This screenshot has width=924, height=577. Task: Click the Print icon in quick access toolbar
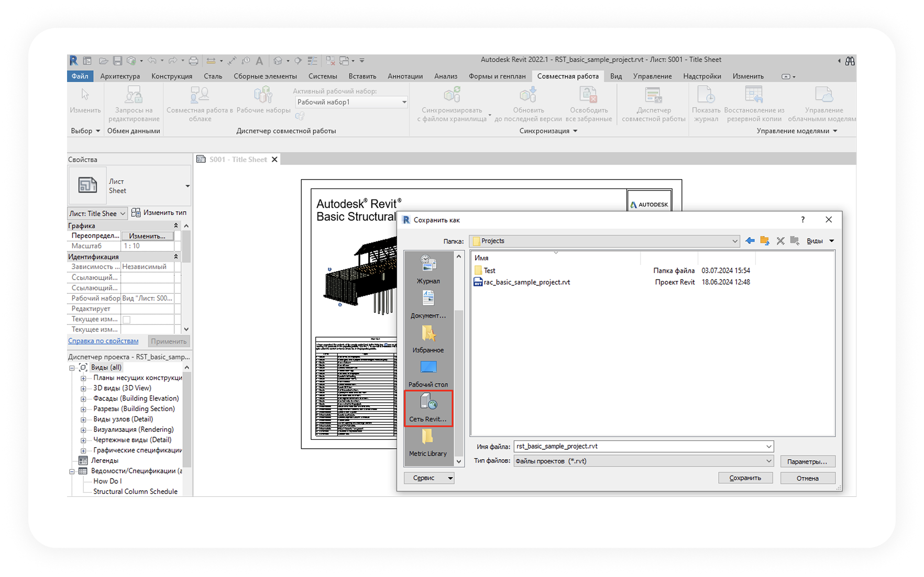click(193, 61)
